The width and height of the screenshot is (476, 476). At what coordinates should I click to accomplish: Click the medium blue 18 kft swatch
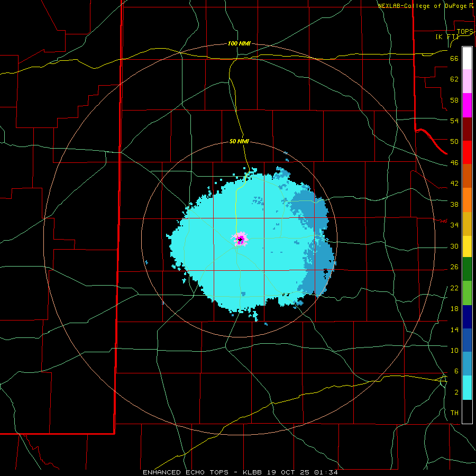pyautogui.click(x=467, y=340)
